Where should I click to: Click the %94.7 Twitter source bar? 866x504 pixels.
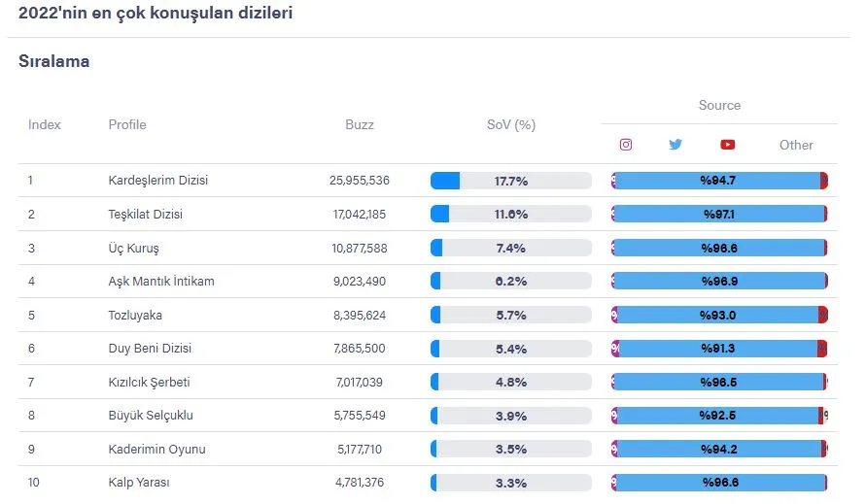(x=717, y=181)
